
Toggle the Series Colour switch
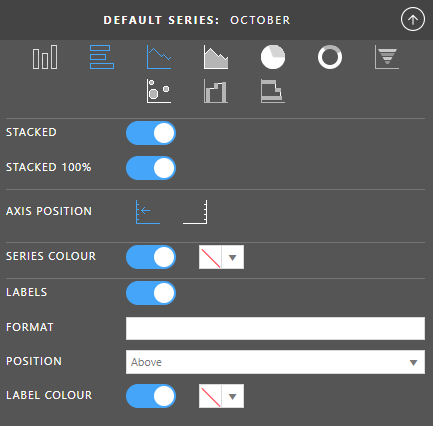coord(151,257)
